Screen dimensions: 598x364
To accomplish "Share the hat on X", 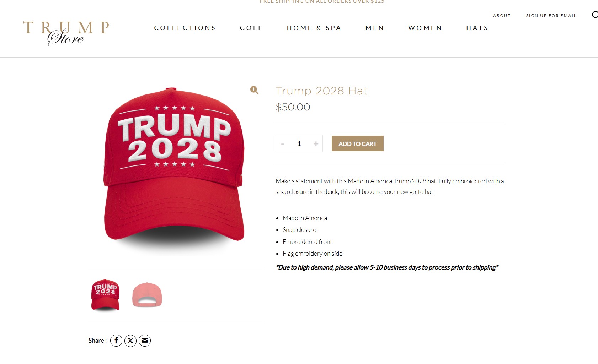I will [130, 341].
